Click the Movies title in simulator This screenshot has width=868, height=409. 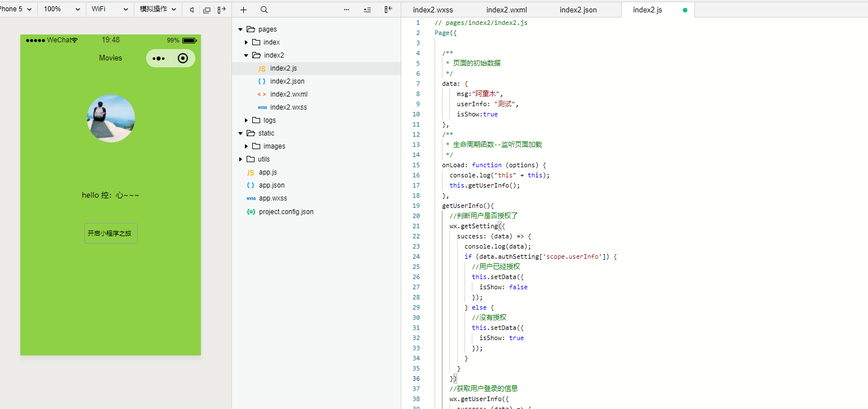tap(111, 58)
